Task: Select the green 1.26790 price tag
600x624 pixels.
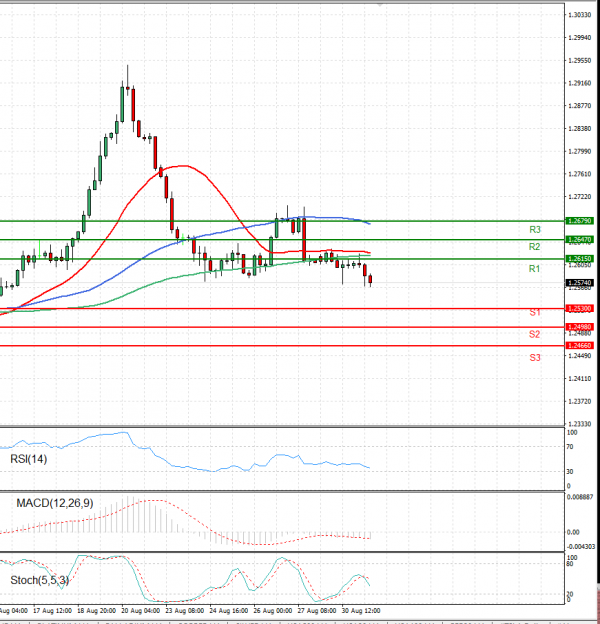Action: click(x=580, y=220)
